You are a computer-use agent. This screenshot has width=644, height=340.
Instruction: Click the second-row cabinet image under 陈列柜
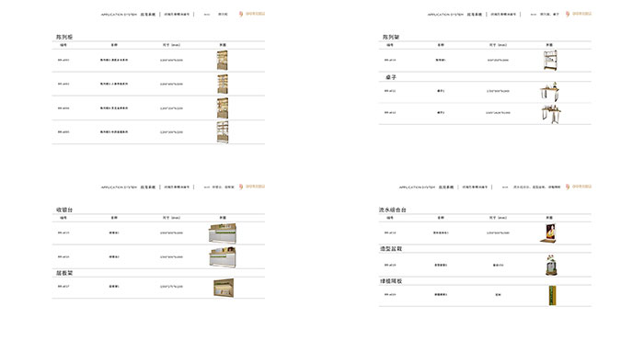point(223,84)
